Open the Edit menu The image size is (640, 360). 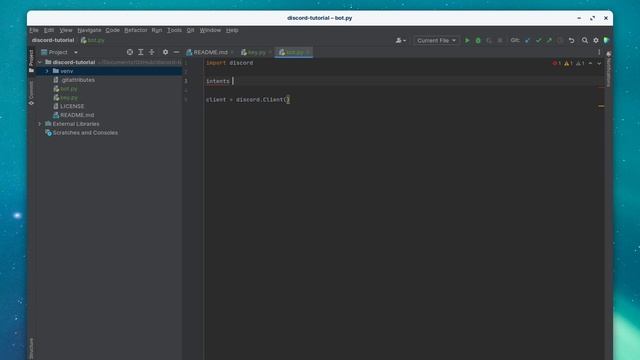(49, 30)
